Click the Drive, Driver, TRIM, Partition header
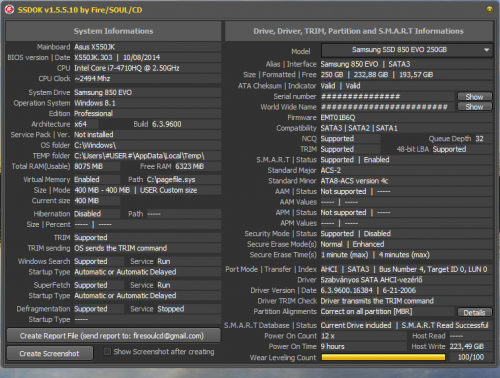The height and width of the screenshot is (378, 500). point(359,31)
